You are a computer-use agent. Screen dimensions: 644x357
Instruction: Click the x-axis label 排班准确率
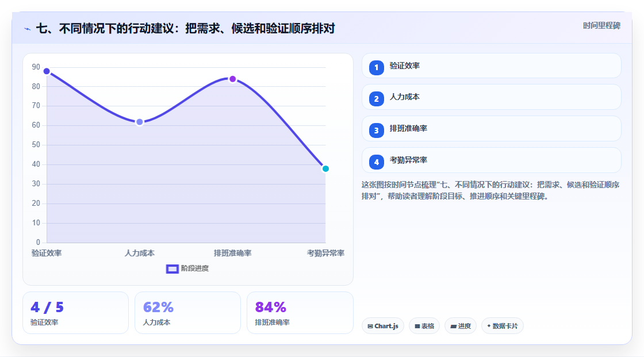click(x=232, y=253)
